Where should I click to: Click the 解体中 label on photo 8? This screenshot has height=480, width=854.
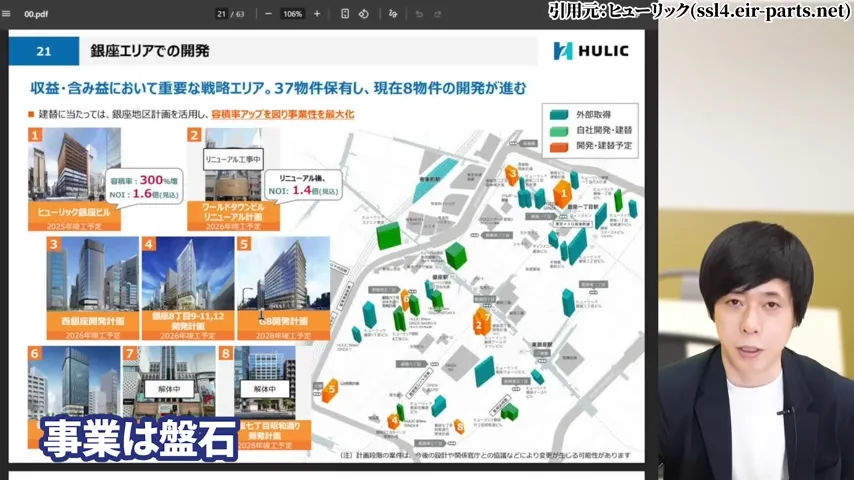[x=265, y=389]
